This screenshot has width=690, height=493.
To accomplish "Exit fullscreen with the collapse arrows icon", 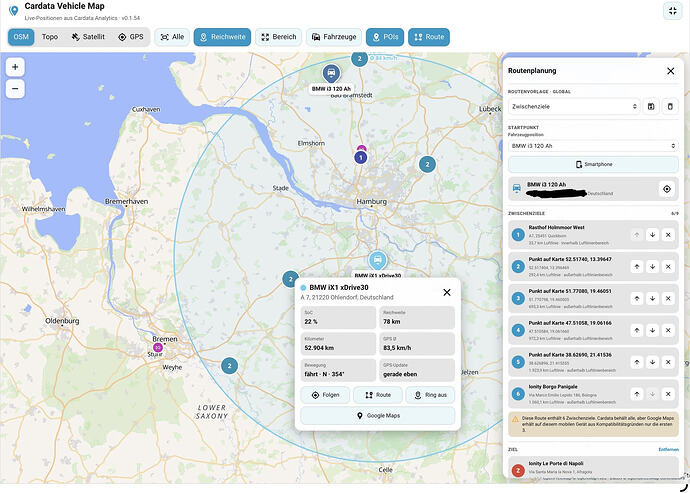I will pos(672,11).
